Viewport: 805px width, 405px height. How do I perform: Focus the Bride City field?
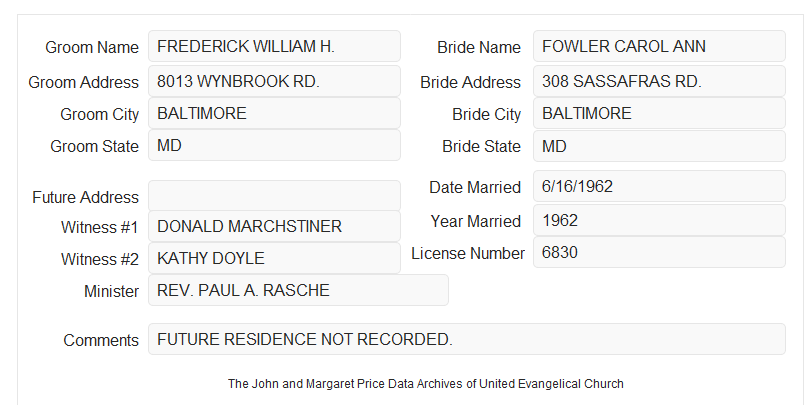(659, 113)
